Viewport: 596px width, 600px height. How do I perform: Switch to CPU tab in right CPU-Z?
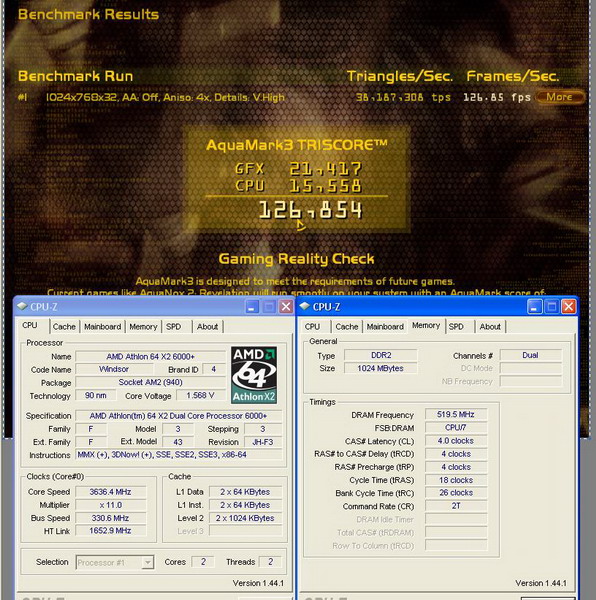point(313,327)
